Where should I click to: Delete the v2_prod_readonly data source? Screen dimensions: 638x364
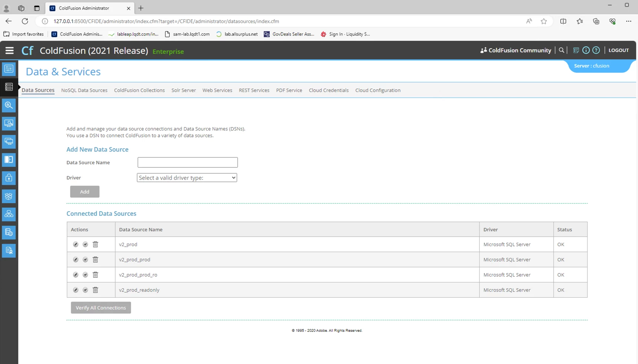(x=95, y=290)
